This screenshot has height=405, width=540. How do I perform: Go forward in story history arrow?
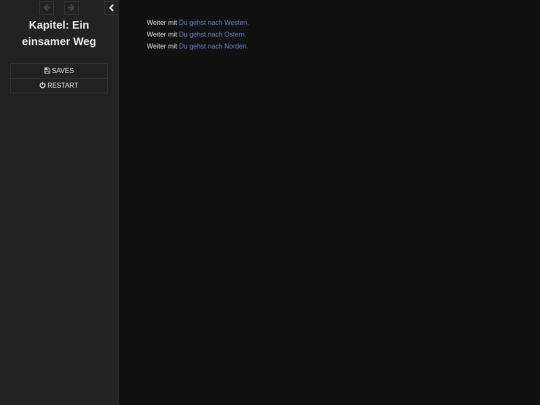tap(71, 8)
